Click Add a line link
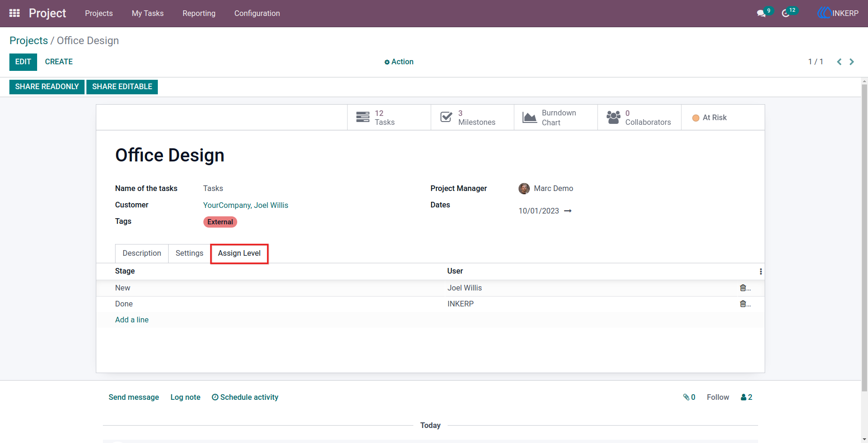The image size is (868, 443). point(132,320)
